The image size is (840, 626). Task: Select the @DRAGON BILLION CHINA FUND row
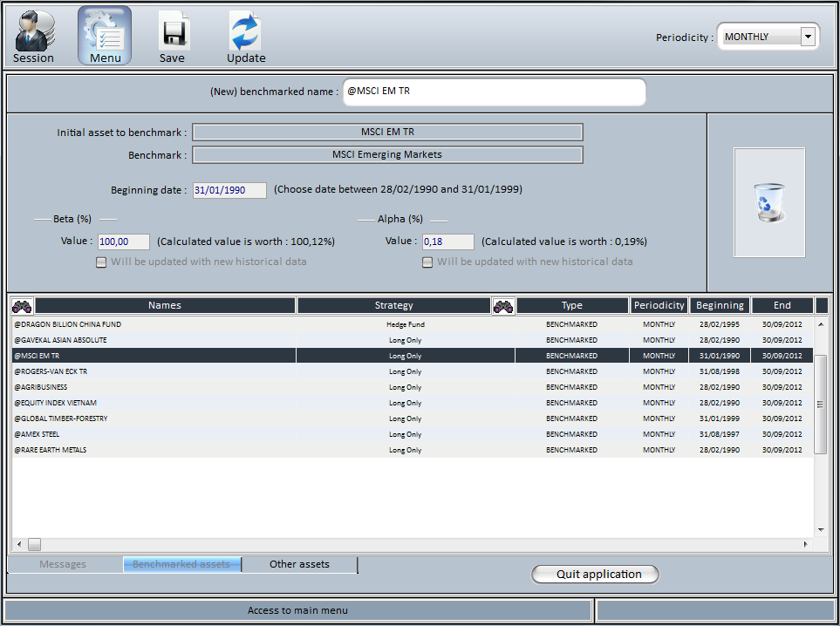point(413,324)
